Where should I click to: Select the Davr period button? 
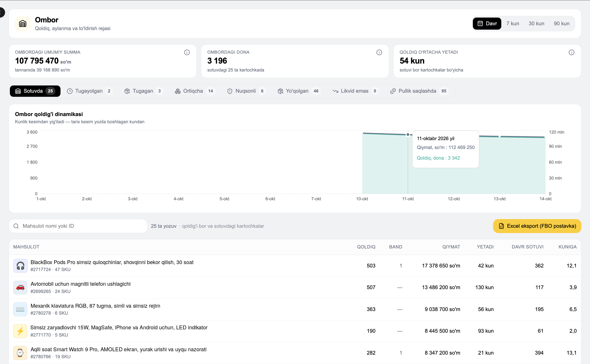click(x=487, y=24)
